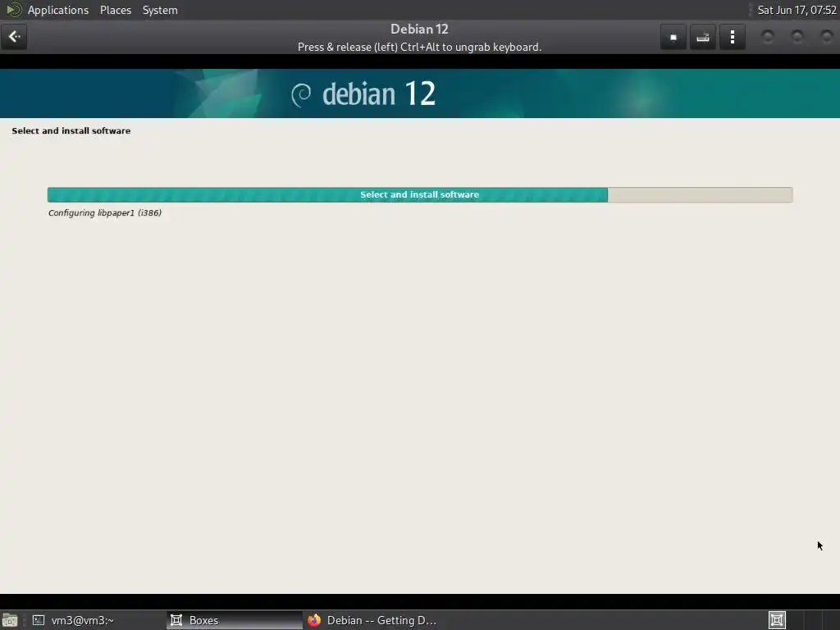This screenshot has height=630, width=840.
Task: Click the Firefox icon in the taskbar
Action: click(x=314, y=620)
